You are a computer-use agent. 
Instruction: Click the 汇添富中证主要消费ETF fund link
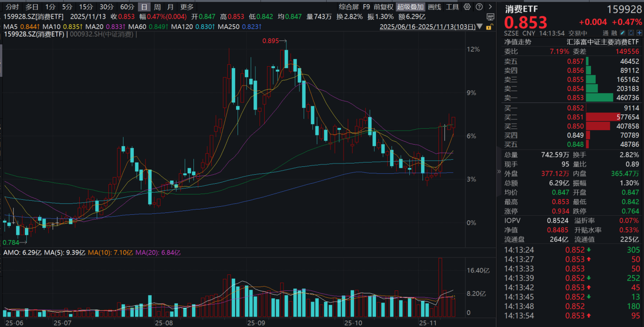[603, 42]
